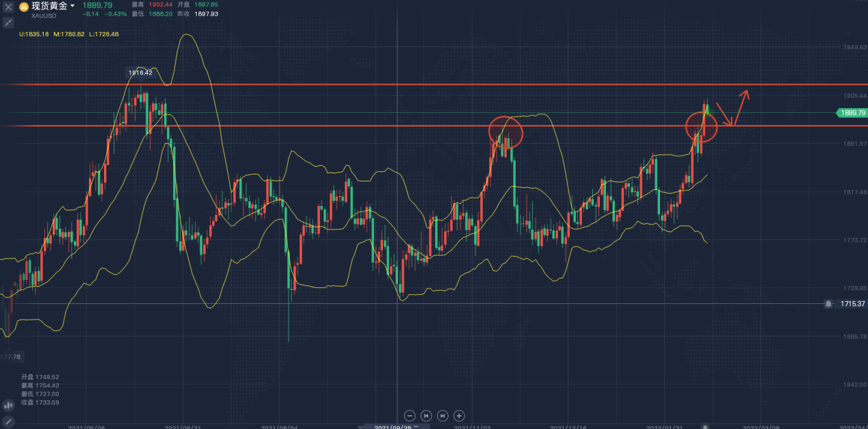868x429 pixels.
Task: Jump to earliest data with skip-back button
Action: (426, 415)
